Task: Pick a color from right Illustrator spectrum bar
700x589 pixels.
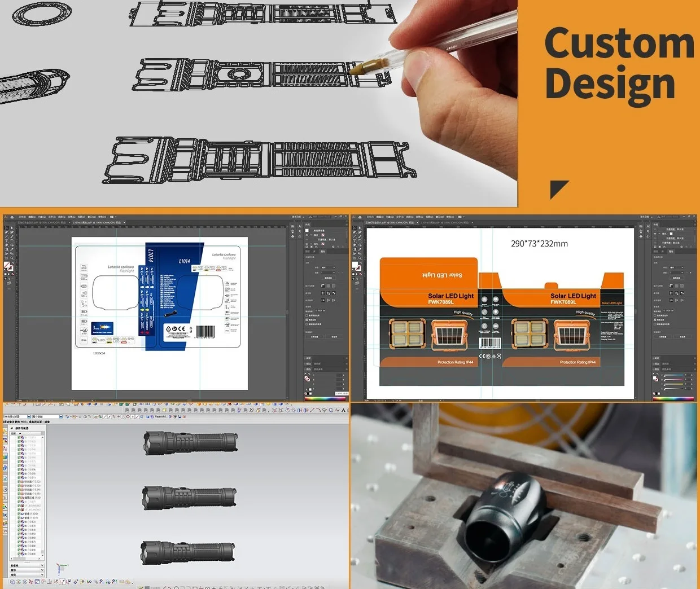Action: [x=674, y=398]
